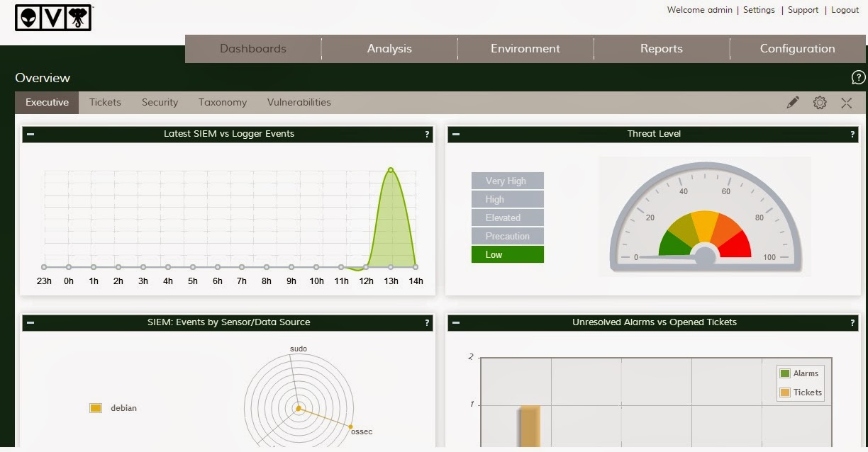The image size is (868, 452).
Task: Switch to the Vulnerabilities tab
Action: (299, 103)
